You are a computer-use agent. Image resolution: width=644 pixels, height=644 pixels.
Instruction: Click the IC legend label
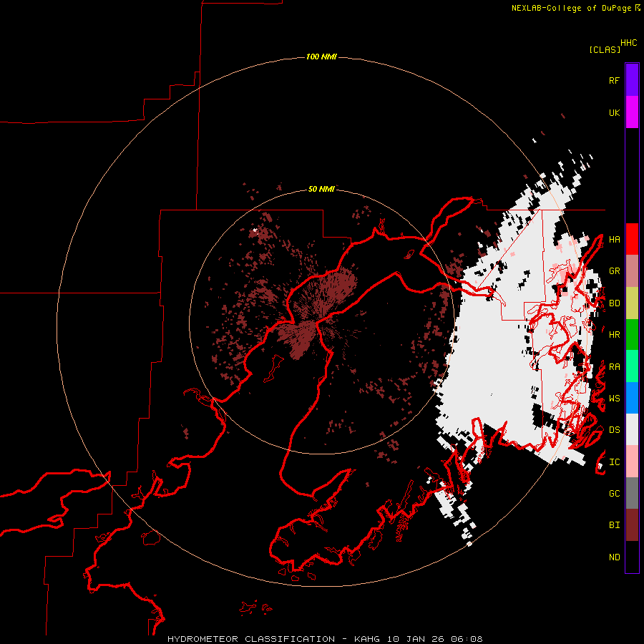click(x=614, y=462)
